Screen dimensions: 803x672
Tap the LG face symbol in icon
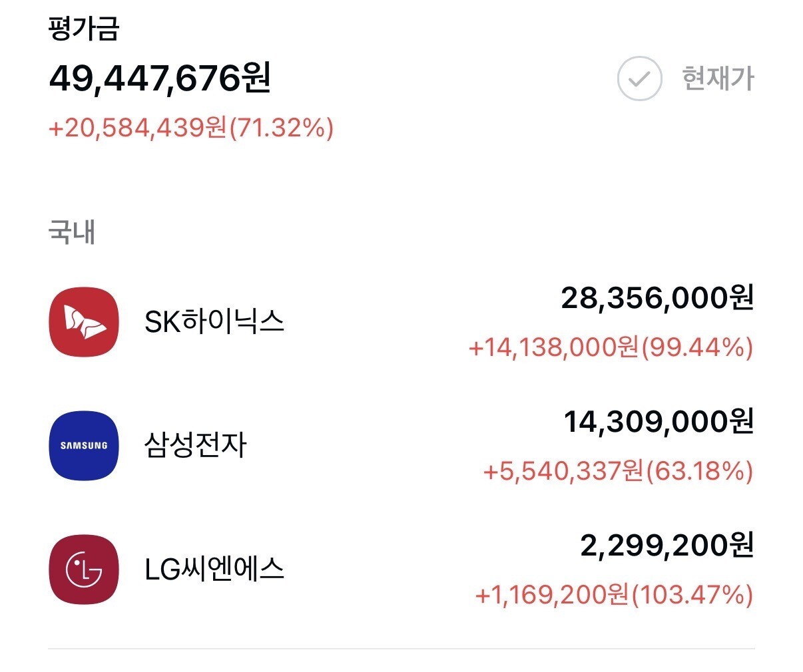click(84, 570)
